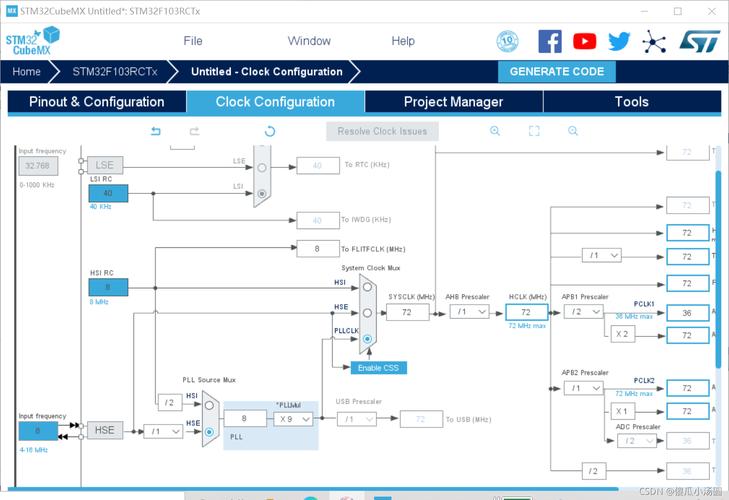
Task: Click the To FLITFCLK 8 value box
Action: [x=318, y=249]
